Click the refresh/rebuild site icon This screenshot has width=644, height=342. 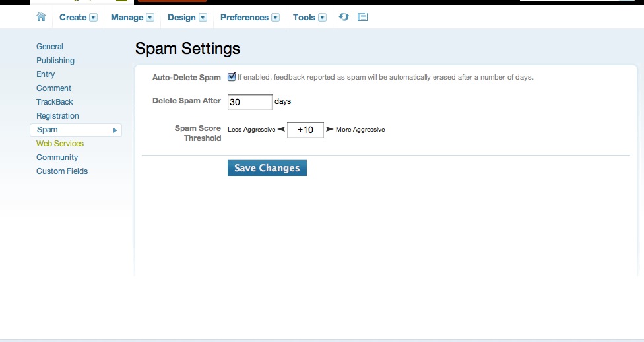344,17
